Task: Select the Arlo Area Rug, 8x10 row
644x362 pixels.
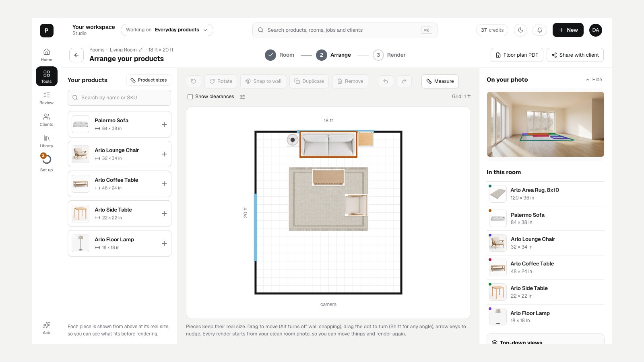Action: 545,194
